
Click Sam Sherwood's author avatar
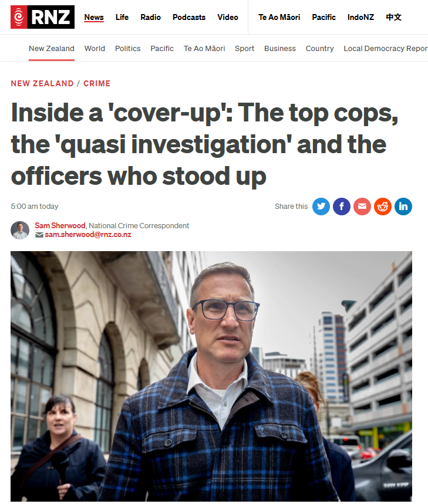tap(20, 230)
